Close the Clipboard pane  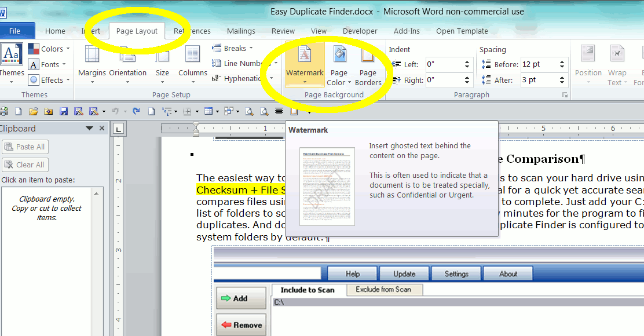click(102, 129)
